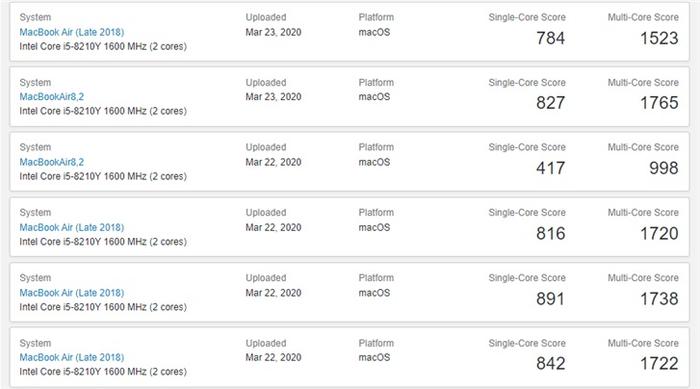The height and width of the screenshot is (389, 700).
Task: Click Mar 23, 2020 date in first result
Action: 273,32
